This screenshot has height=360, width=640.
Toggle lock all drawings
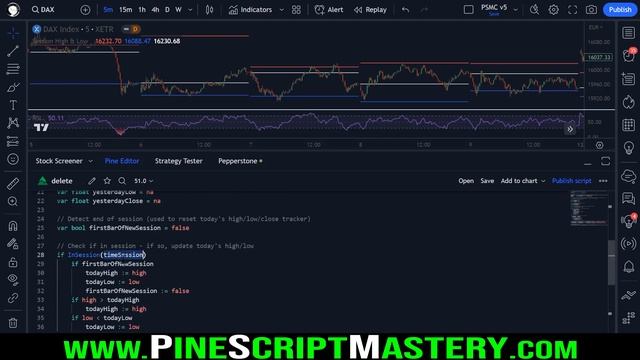(x=13, y=262)
